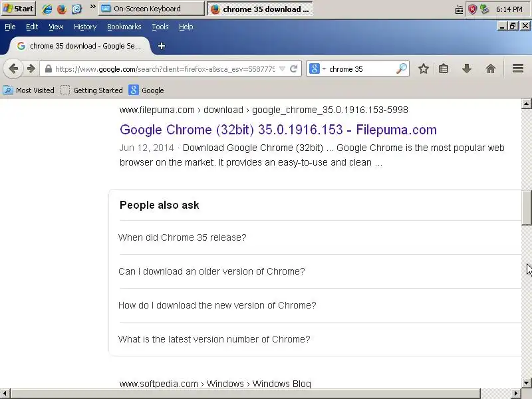The width and height of the screenshot is (532, 399).
Task: Switch to On-Screen Keyboard taskbar button
Action: coord(152,9)
